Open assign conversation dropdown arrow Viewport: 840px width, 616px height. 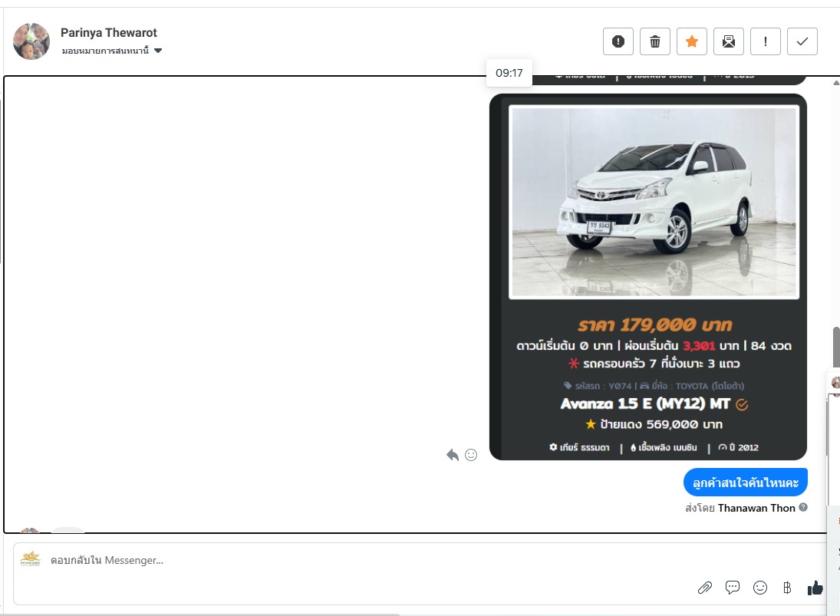pos(158,51)
